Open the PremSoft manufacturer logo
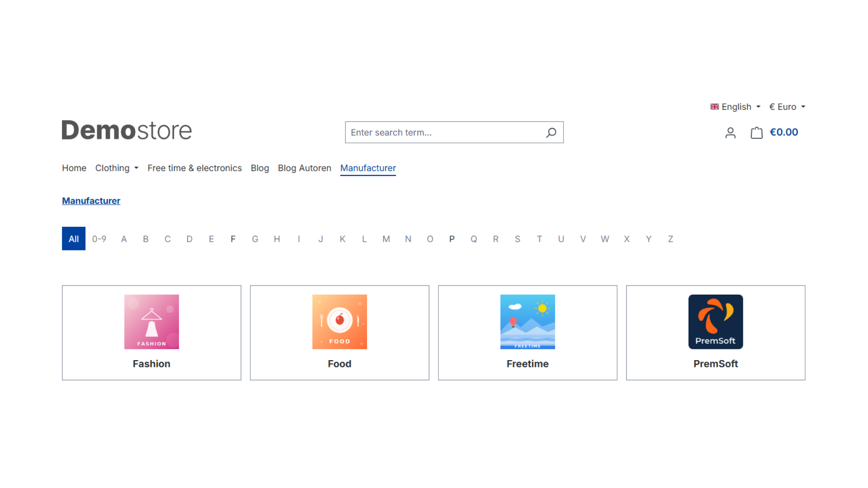Image resolution: width=868 pixels, height=488 pixels. click(x=716, y=322)
